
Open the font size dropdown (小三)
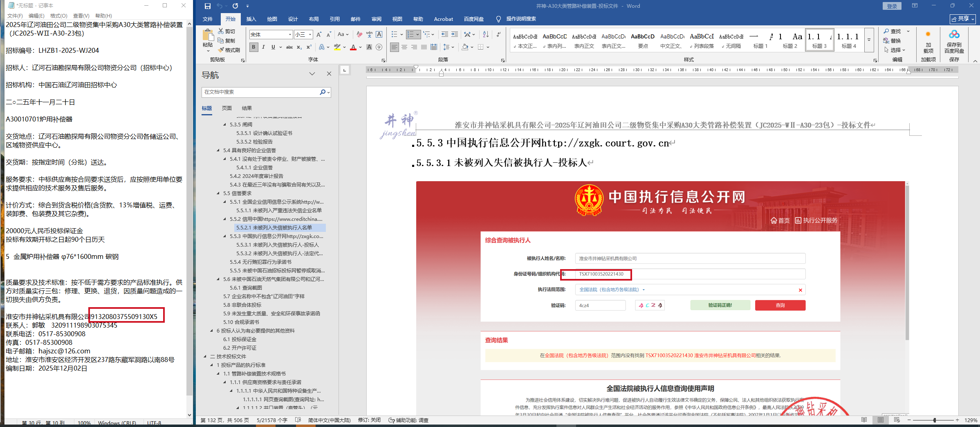(310, 35)
